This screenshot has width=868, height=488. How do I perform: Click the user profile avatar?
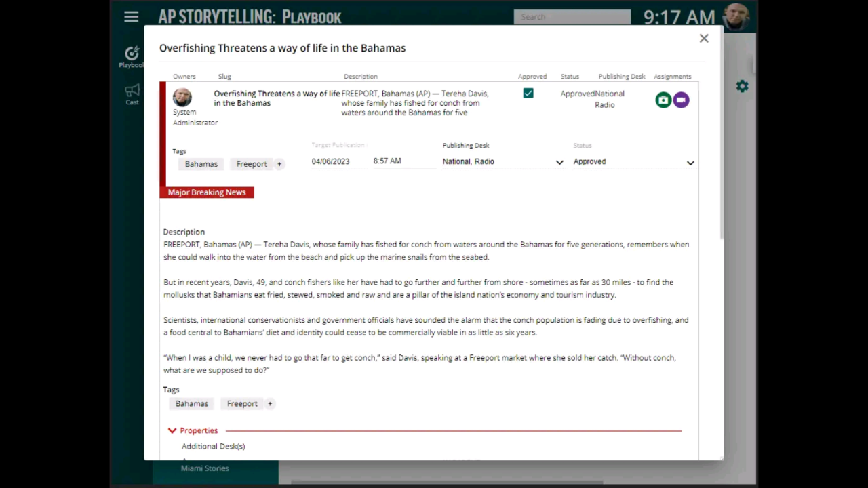coord(736,17)
